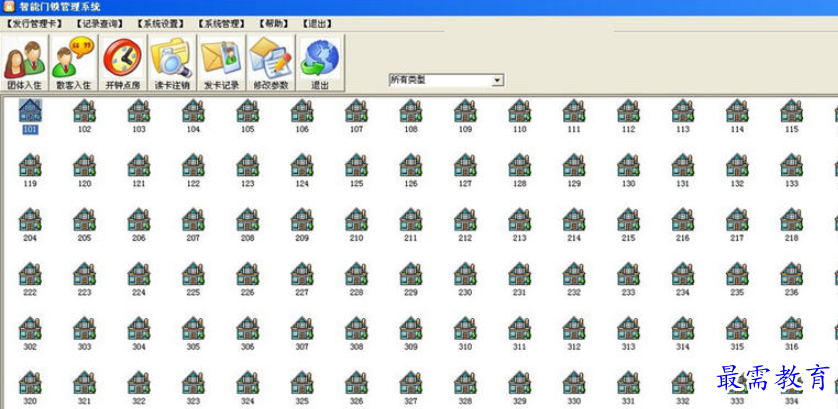Select room 206 house icon

[x=139, y=220]
